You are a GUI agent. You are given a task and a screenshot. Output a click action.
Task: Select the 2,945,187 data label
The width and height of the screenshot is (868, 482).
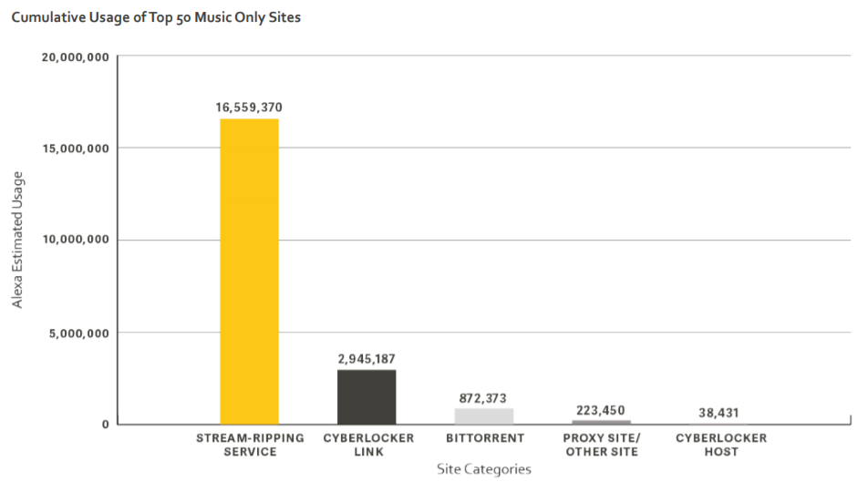pyautogui.click(x=367, y=359)
